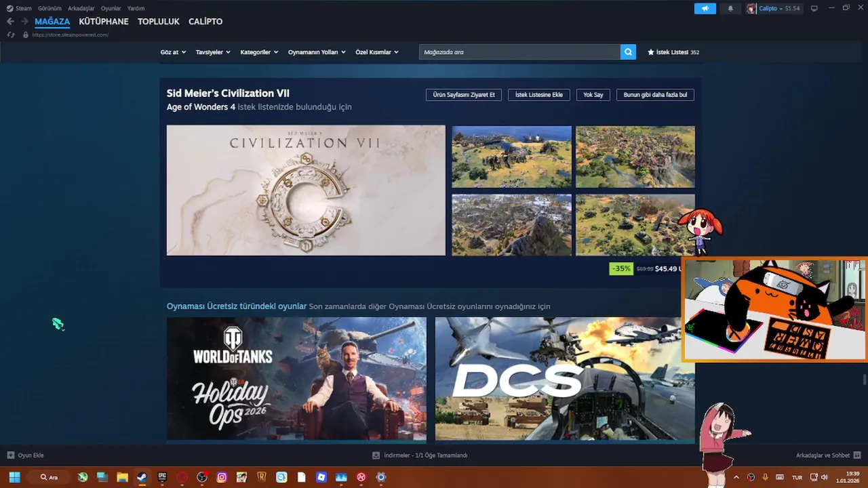Go back with the left arrow
Screen dimensions: 868x488
(10, 21)
